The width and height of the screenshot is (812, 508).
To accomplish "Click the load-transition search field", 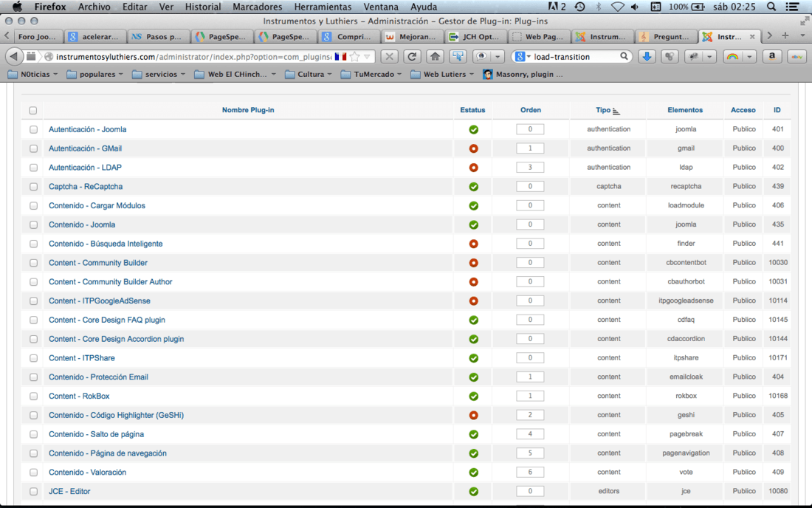I will click(x=575, y=56).
